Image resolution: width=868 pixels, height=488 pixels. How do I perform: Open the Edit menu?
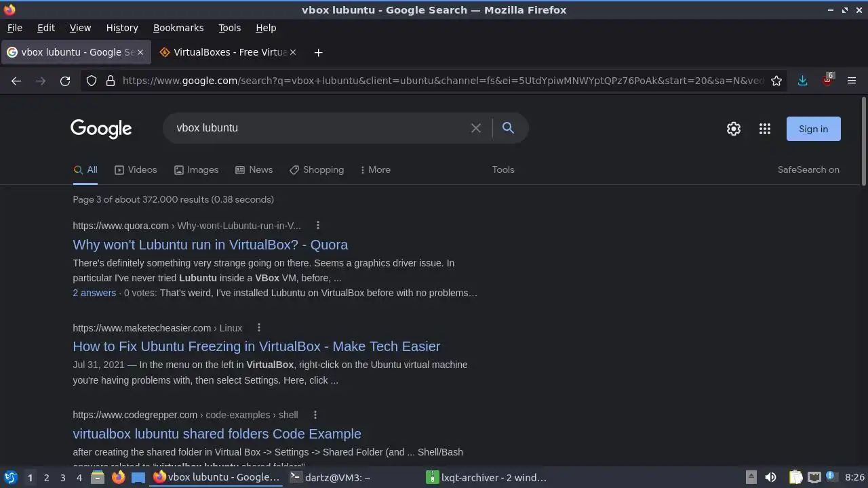click(x=46, y=28)
